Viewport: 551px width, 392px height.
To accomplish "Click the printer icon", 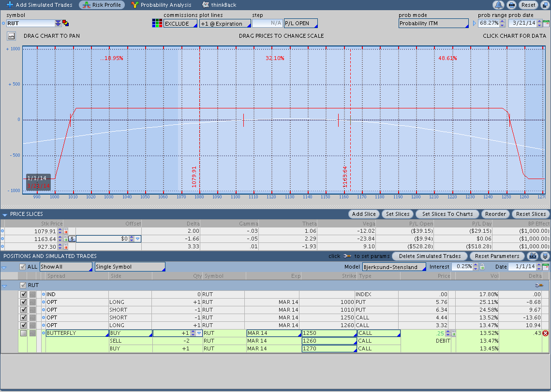I will pyautogui.click(x=511, y=5).
